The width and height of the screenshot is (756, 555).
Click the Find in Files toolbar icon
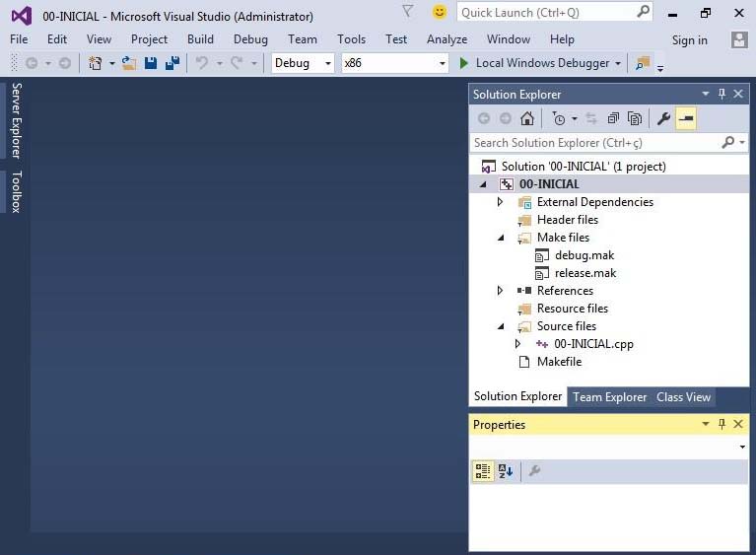tap(643, 63)
